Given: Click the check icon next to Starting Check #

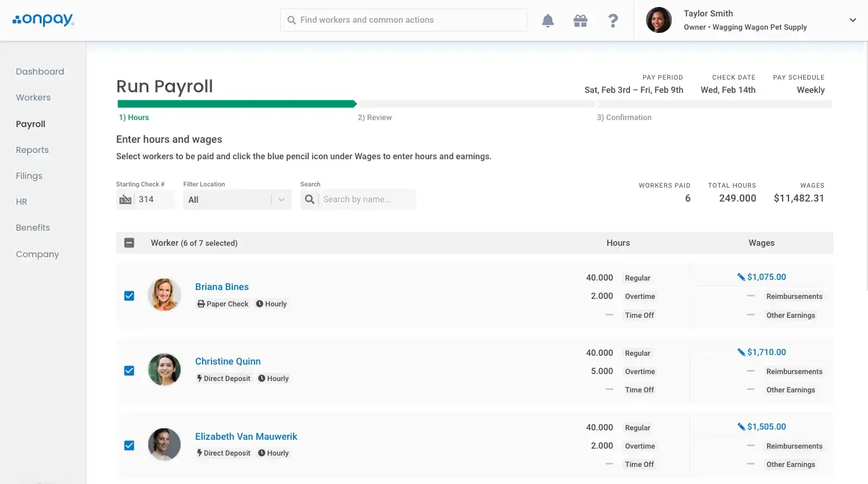Looking at the screenshot, I should tap(126, 200).
